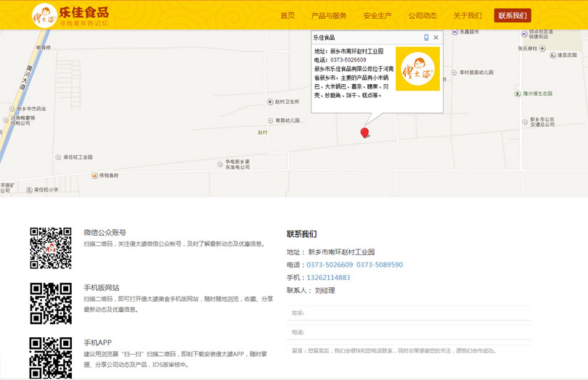Image resolution: width=588 pixels, height=380 pixels.
Task: Click phone number 0373-5089590 link
Action: click(379, 265)
